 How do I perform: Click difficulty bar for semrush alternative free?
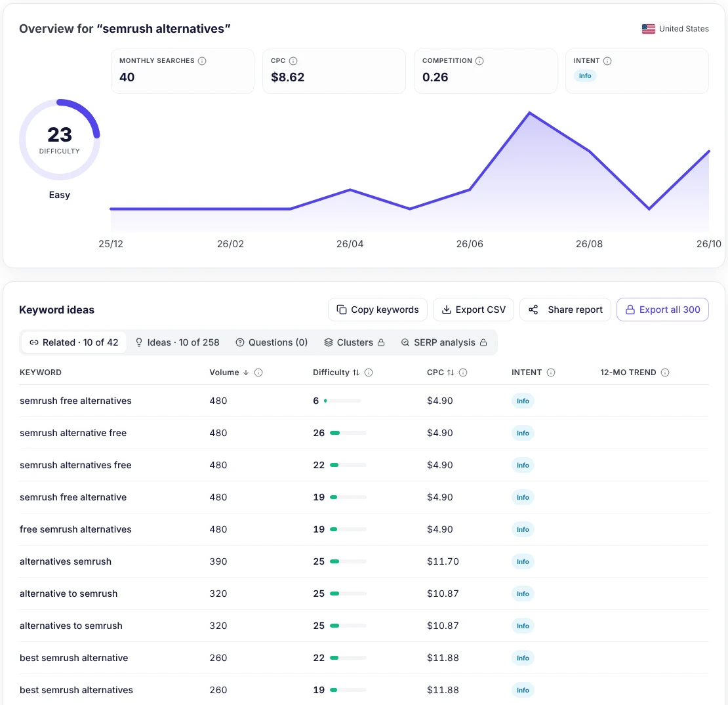click(x=348, y=433)
